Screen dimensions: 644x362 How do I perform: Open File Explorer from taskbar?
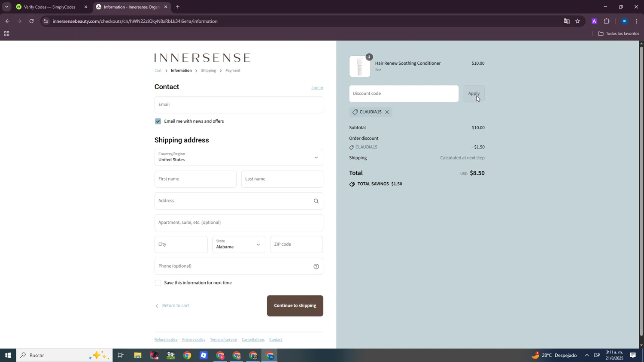[137, 355]
